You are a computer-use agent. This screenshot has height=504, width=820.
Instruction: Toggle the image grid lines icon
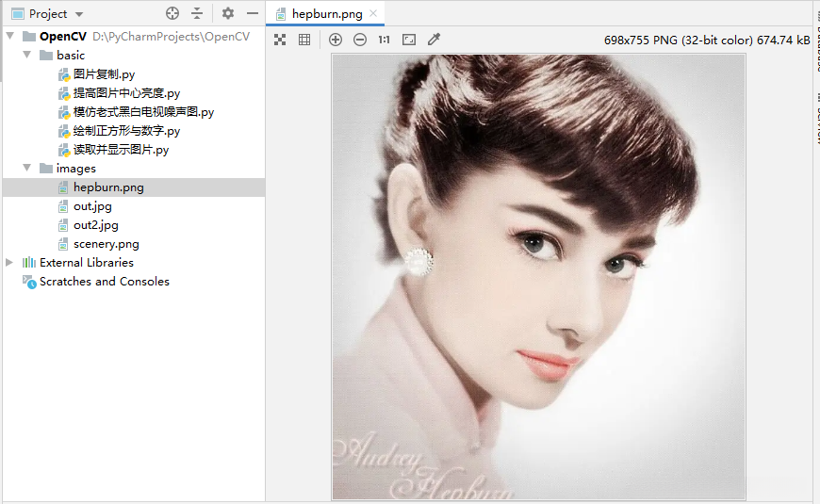pos(304,40)
